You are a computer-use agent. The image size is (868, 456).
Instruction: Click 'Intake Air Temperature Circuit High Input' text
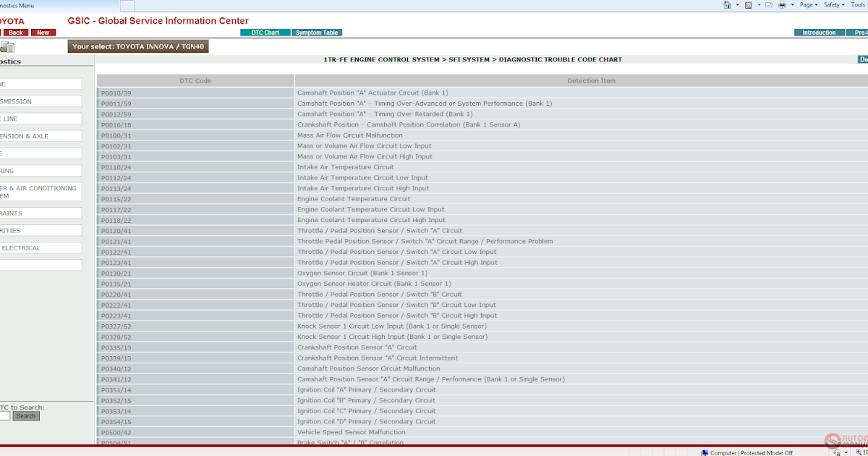pyautogui.click(x=363, y=188)
